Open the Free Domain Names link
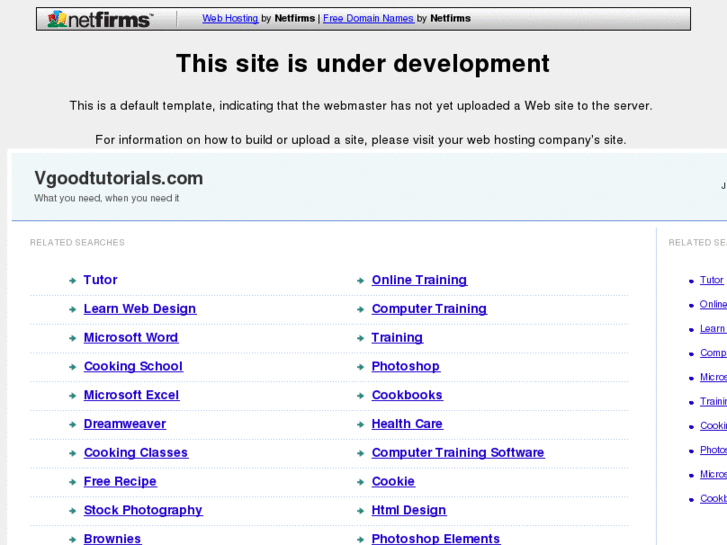 pyautogui.click(x=368, y=18)
